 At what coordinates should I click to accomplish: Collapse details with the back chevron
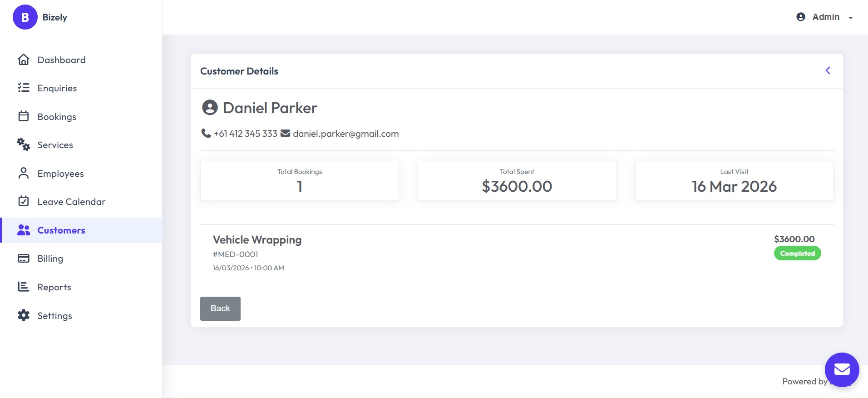tap(828, 70)
